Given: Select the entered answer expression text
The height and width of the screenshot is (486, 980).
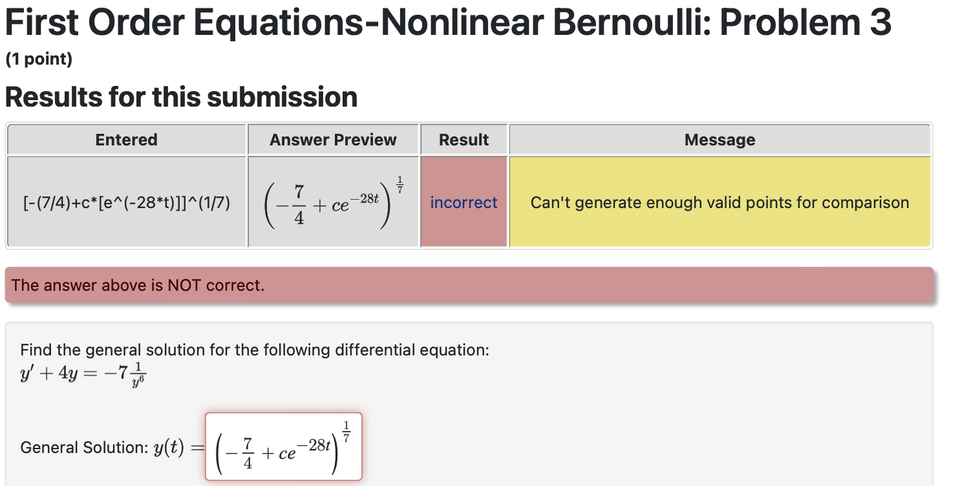Looking at the screenshot, I should 126,202.
